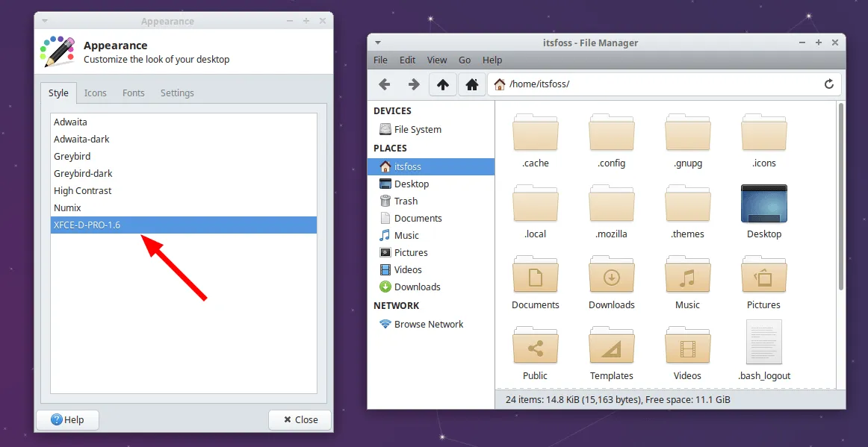Select Browse Network in sidebar

pyautogui.click(x=428, y=324)
